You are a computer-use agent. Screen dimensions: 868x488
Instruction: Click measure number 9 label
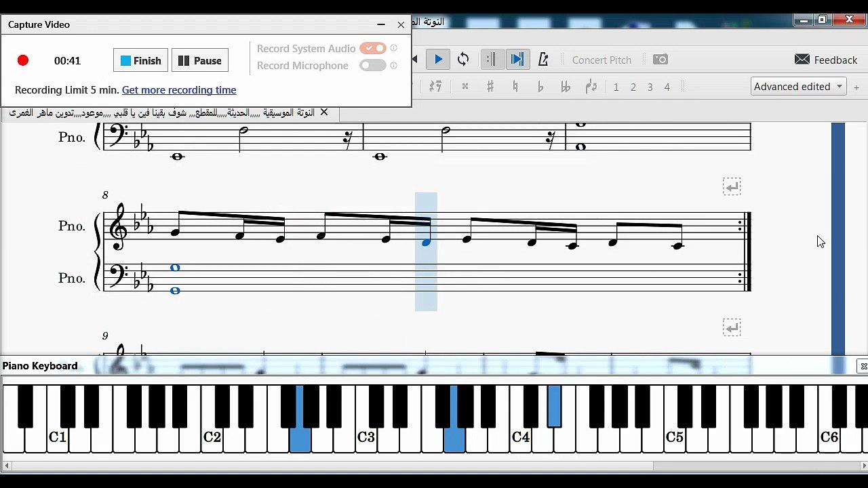[x=105, y=336]
